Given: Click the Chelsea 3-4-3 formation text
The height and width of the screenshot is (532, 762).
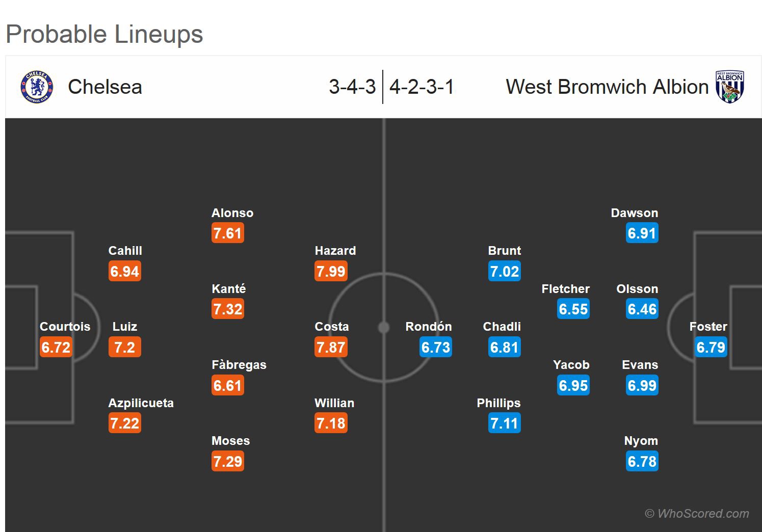Looking at the screenshot, I should [352, 87].
